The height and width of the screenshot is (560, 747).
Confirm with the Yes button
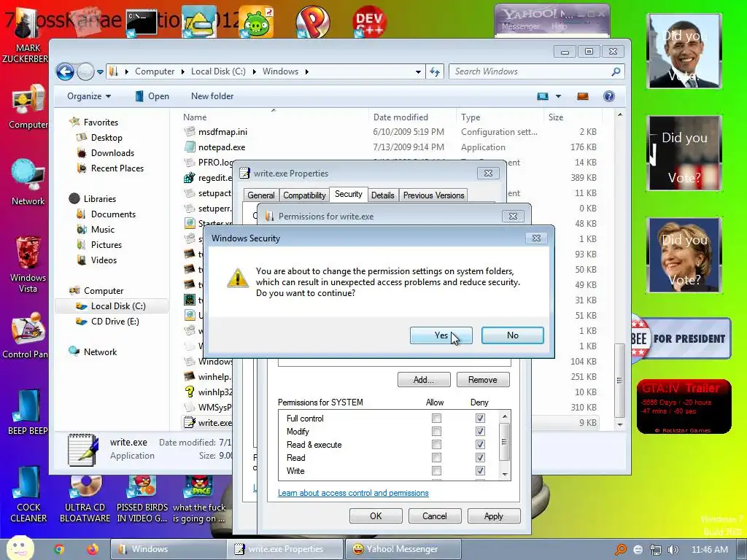pos(441,335)
